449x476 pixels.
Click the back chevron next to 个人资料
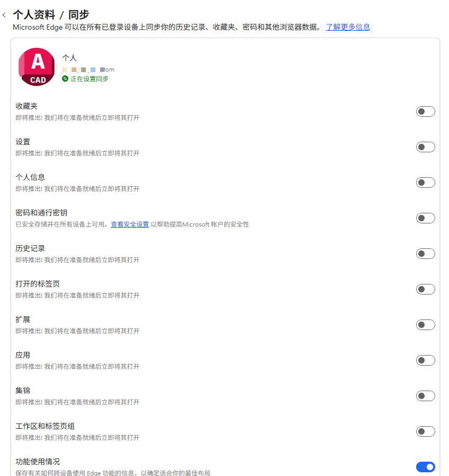pos(4,15)
